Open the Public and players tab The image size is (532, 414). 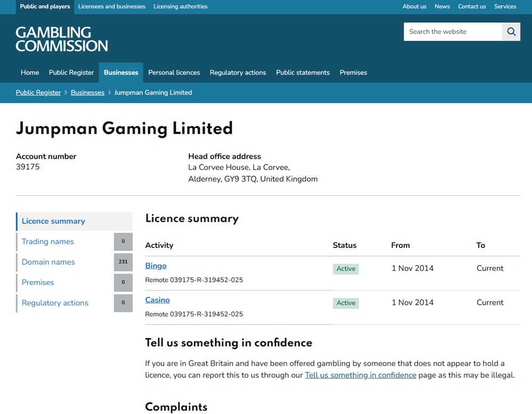click(45, 6)
